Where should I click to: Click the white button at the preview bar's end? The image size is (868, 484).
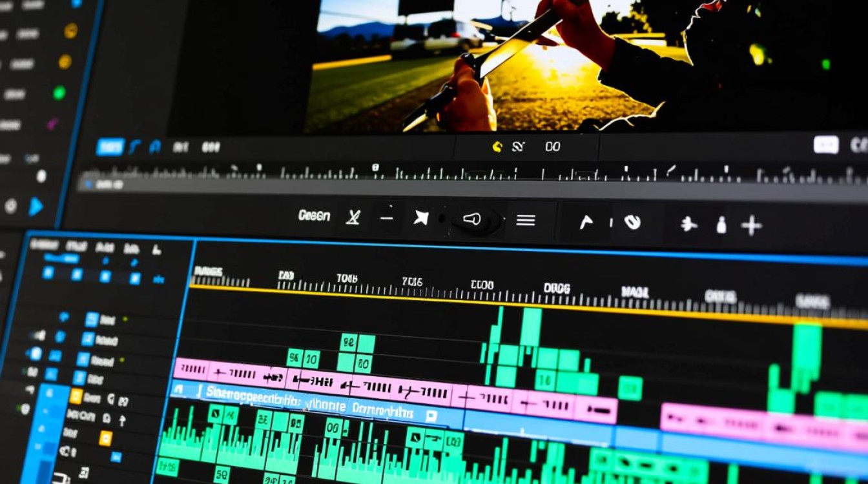(x=826, y=145)
